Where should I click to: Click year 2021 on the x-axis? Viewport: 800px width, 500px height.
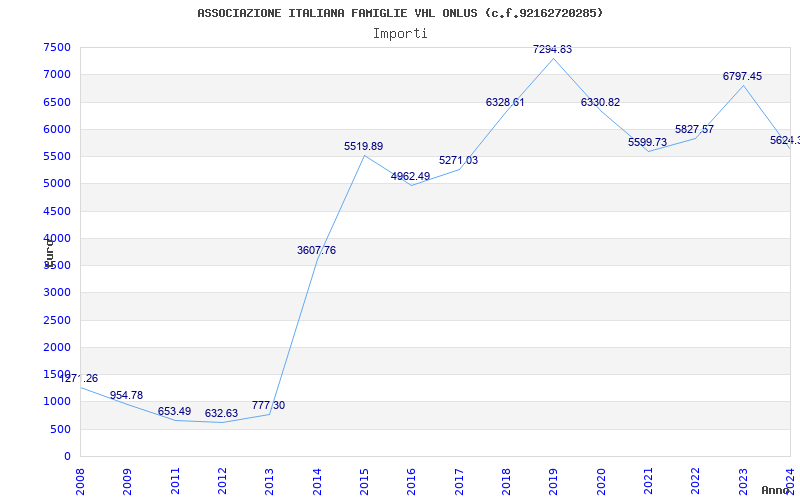[x=648, y=482]
